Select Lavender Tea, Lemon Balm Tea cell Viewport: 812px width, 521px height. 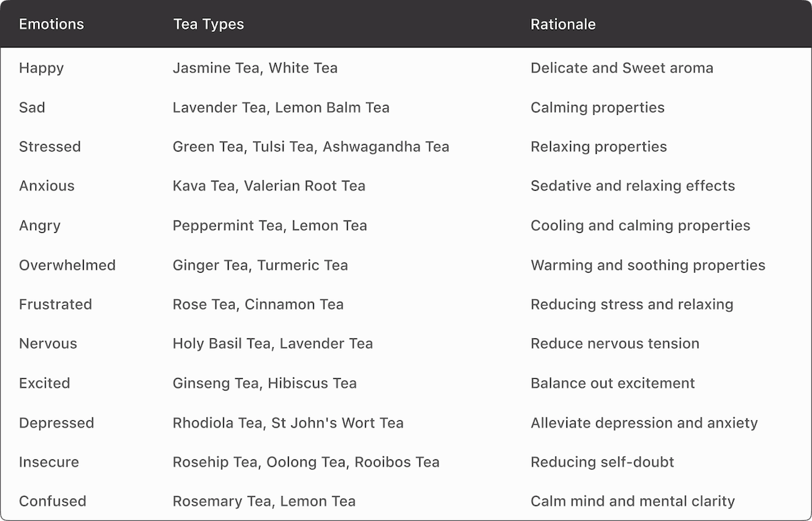point(281,107)
